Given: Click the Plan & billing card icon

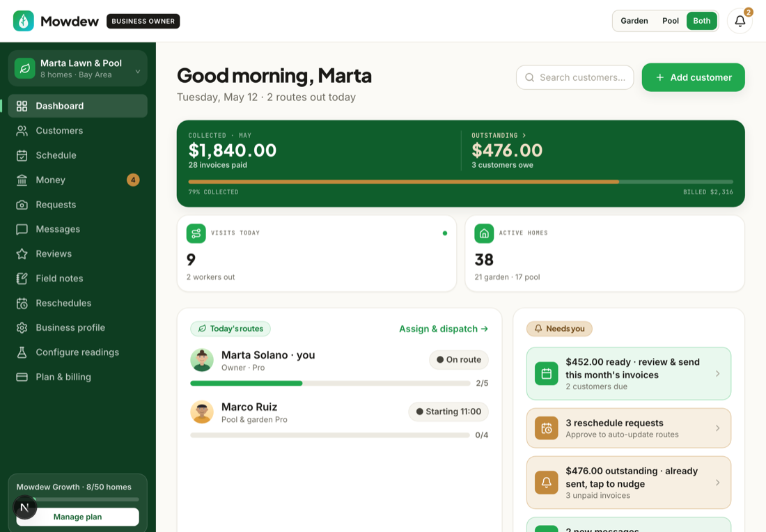Looking at the screenshot, I should click(x=22, y=377).
